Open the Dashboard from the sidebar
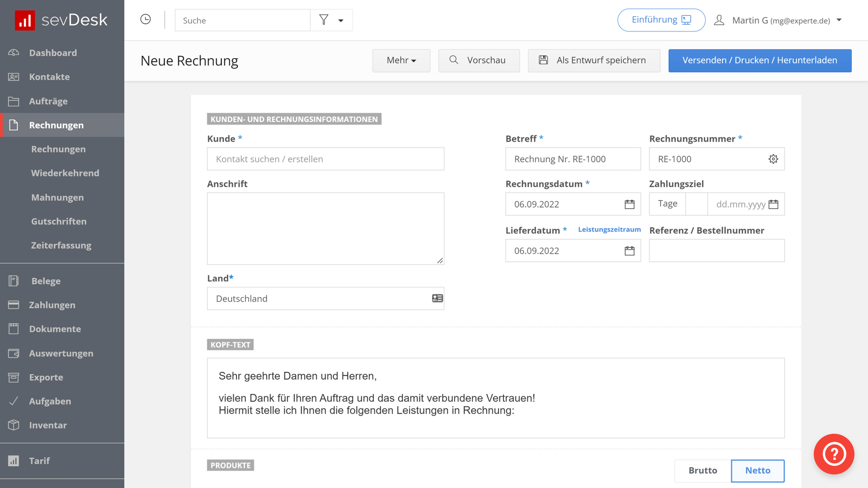 (53, 53)
